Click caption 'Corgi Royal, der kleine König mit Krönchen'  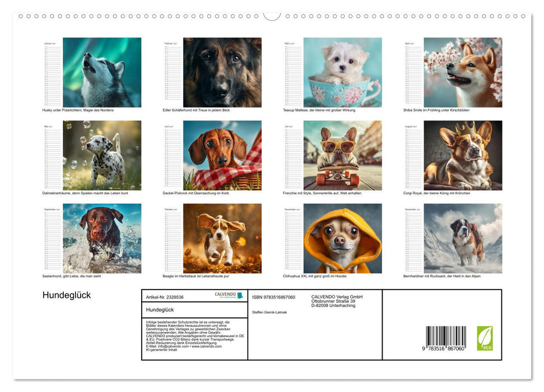[x=437, y=193]
